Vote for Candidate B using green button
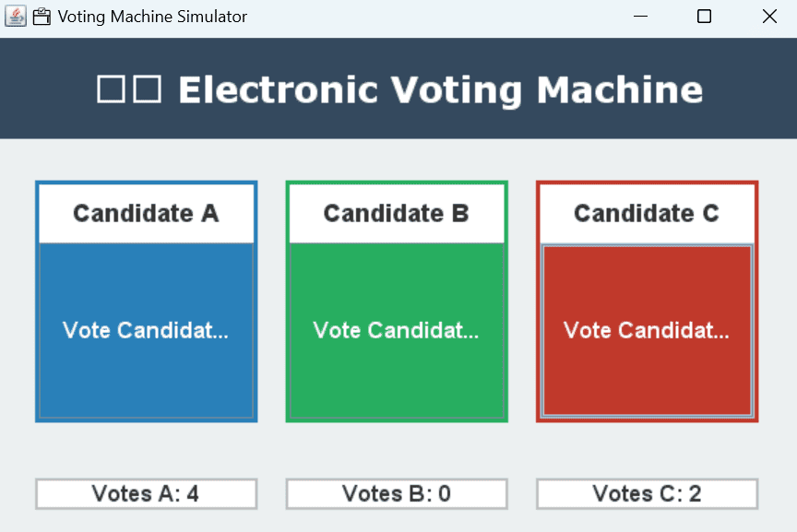797x532 pixels. point(397,331)
